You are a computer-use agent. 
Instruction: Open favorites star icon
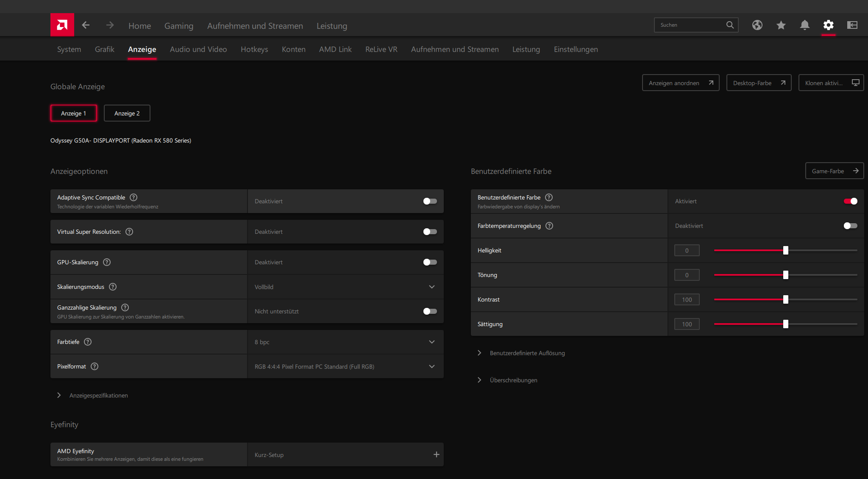[x=781, y=25]
